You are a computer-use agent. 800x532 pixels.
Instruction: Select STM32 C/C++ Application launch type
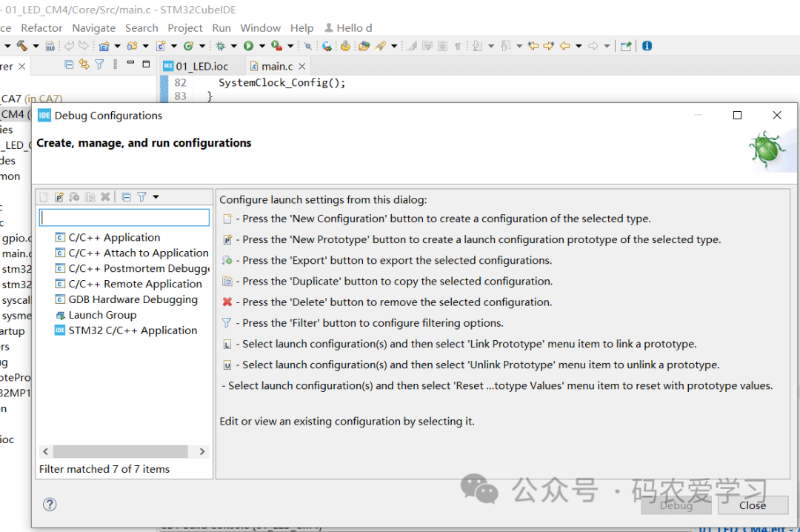[126, 330]
